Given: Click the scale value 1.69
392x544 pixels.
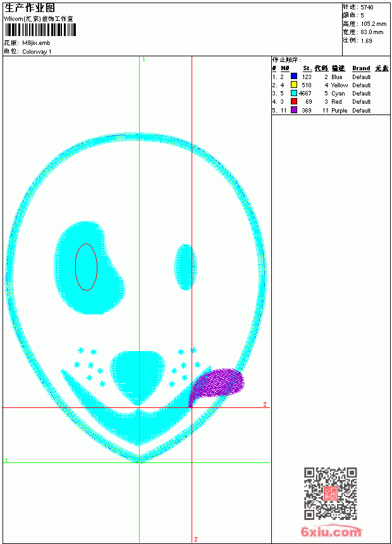Looking at the screenshot, I should [x=366, y=40].
